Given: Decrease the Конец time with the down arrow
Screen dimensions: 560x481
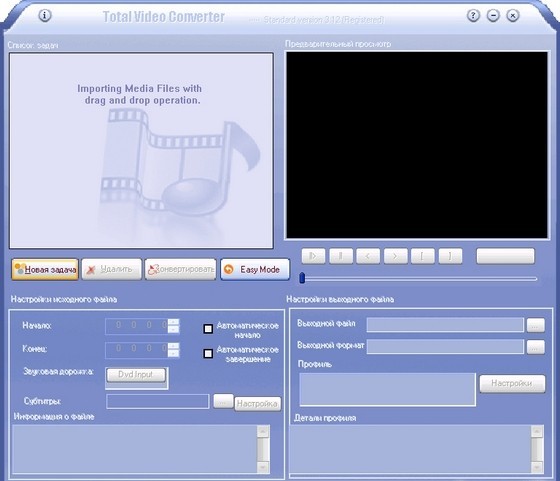Looking at the screenshot, I should pyautogui.click(x=174, y=353).
